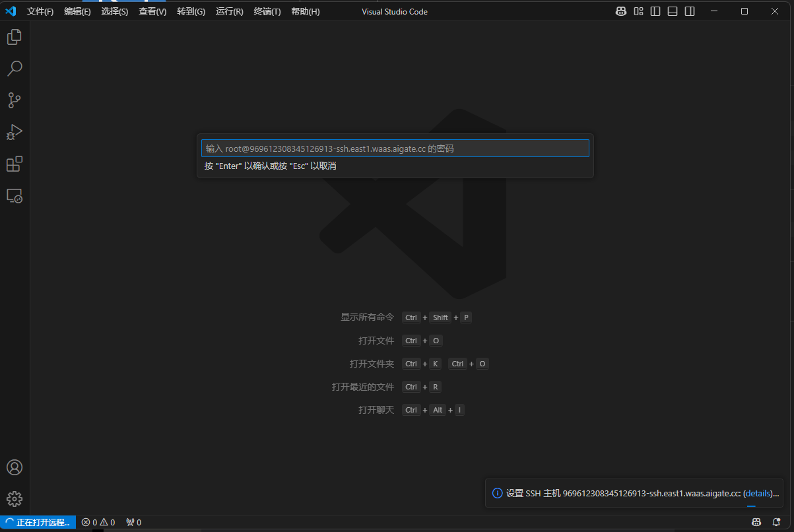
Task: Click the Enter/Esc hint text below password box
Action: pyautogui.click(x=271, y=166)
